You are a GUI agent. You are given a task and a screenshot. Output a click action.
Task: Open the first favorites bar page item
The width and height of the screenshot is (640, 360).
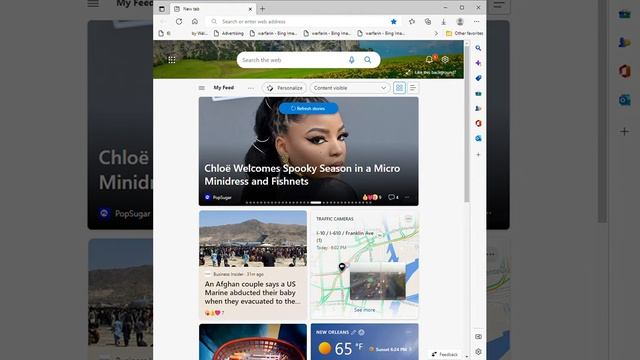point(164,33)
